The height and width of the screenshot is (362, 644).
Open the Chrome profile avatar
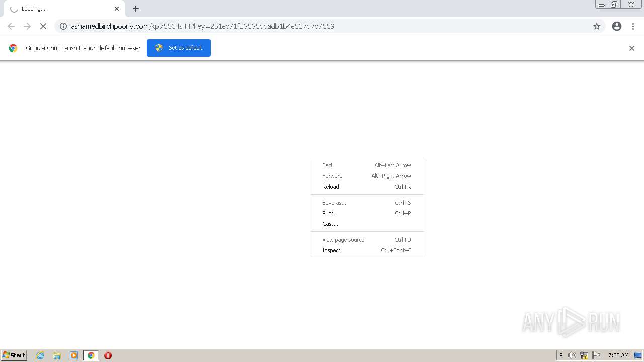pyautogui.click(x=617, y=26)
